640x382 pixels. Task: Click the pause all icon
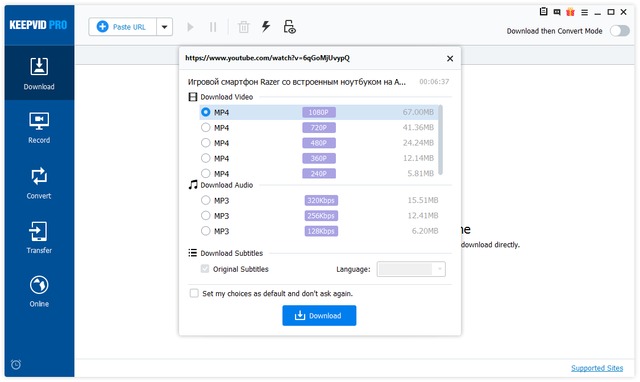(x=213, y=27)
